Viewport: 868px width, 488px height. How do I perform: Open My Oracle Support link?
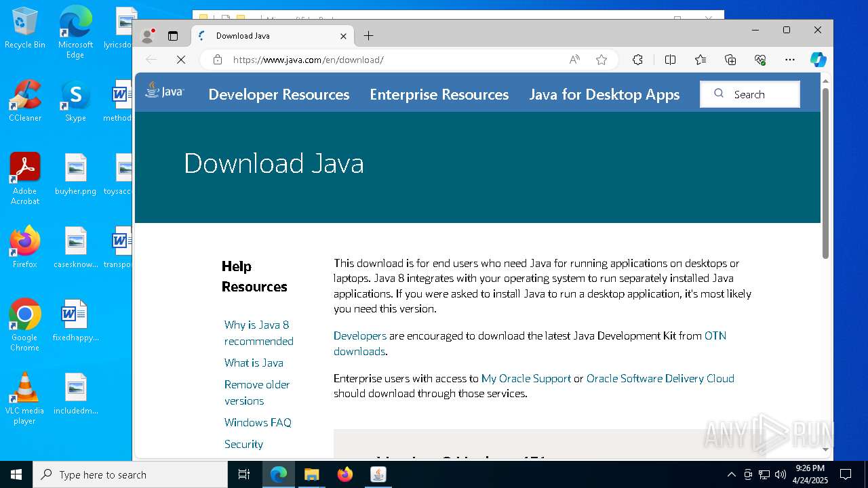click(526, 378)
